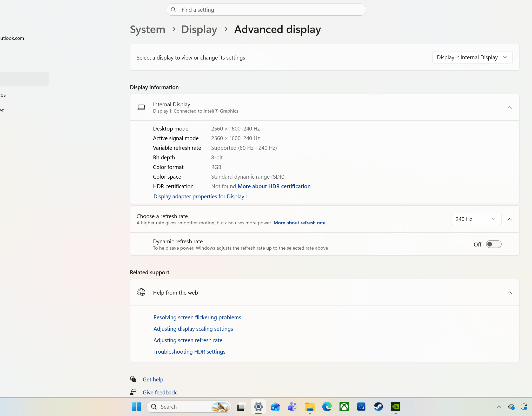Screen dimensions: 532x416
Task: Open Display adapter properties for Display 1
Action: (x=201, y=196)
